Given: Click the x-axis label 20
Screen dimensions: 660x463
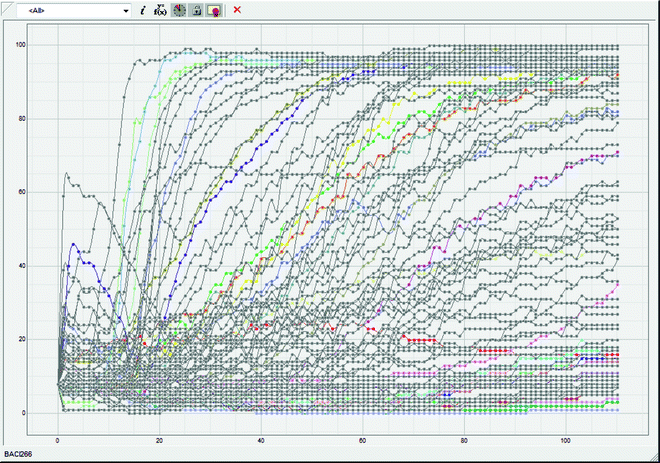Looking at the screenshot, I should tap(160, 441).
